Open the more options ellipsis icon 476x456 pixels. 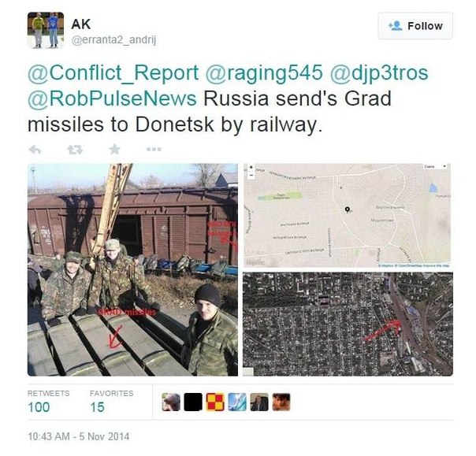tap(154, 150)
